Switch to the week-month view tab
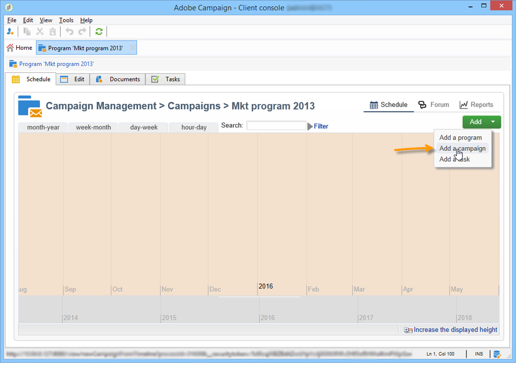The height and width of the screenshot is (392, 532). 93,127
